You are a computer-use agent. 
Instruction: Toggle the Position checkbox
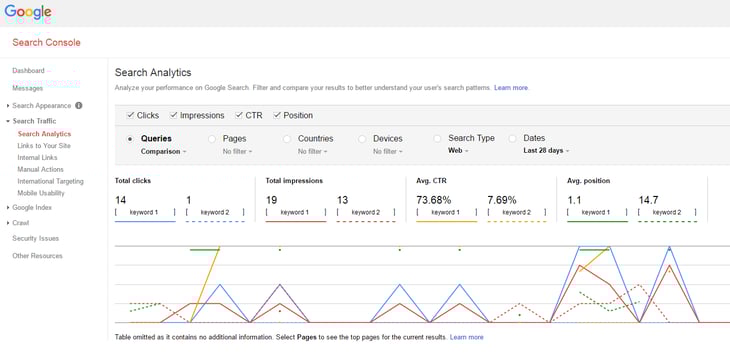[277, 115]
